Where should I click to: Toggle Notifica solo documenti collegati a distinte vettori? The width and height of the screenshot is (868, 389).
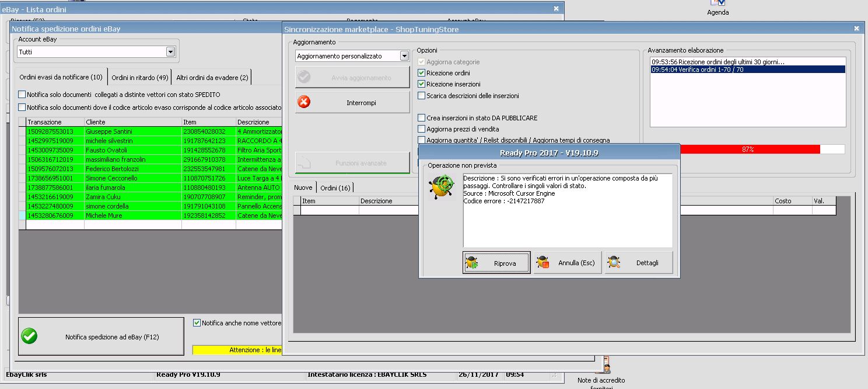[22, 95]
